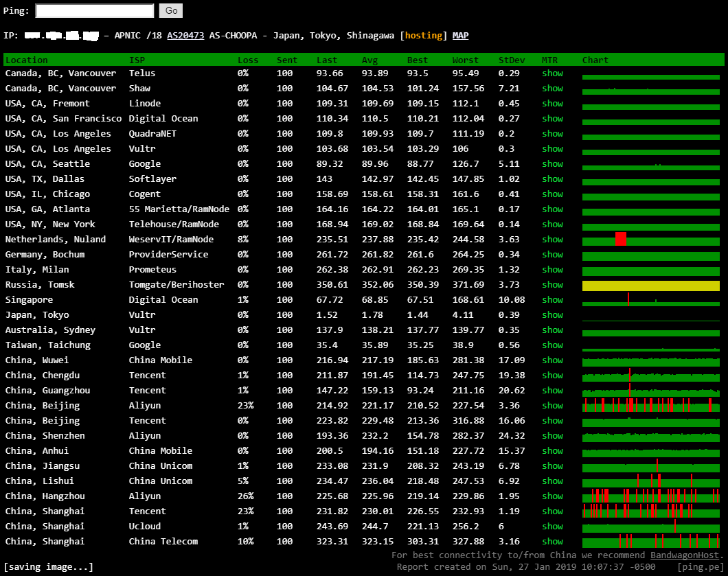The image size is (728, 576).
Task: Click the yellow chart bar for Russia Tomsk
Action: [651, 286]
